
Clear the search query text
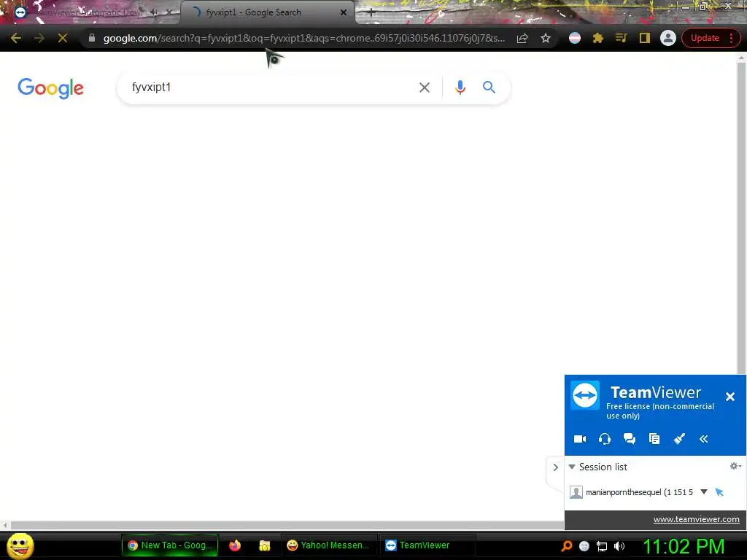tap(424, 87)
